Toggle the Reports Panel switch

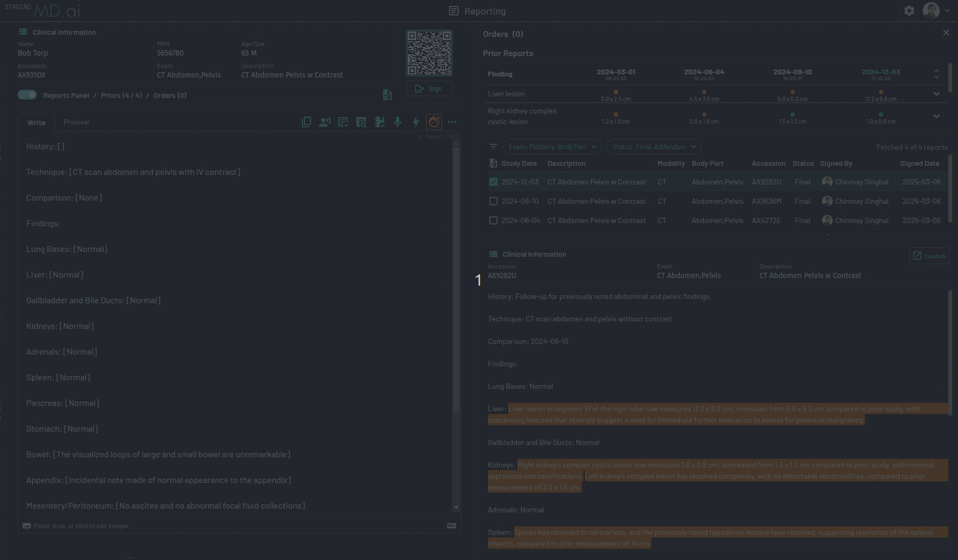27,94
